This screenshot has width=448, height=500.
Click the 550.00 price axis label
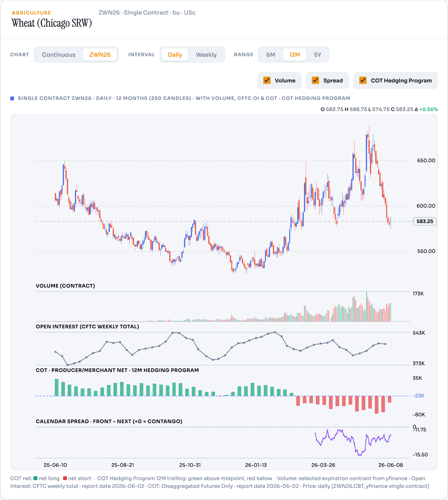pos(426,251)
